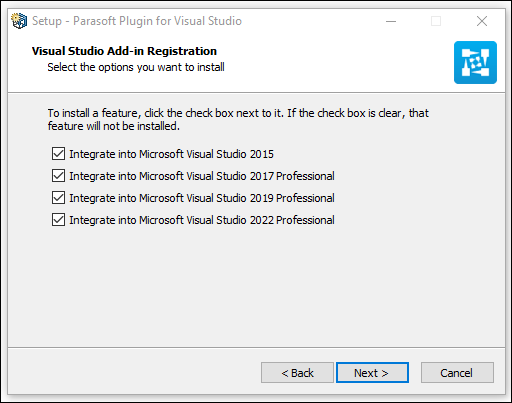Screen dimensions: 512x403
Task: Go back with the '< Back' button
Action: coord(297,373)
